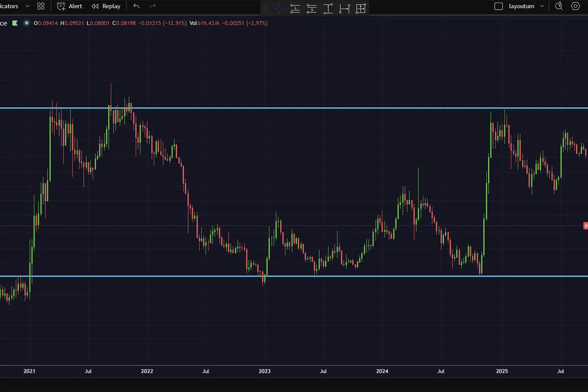Undo the last chart action

[136, 6]
